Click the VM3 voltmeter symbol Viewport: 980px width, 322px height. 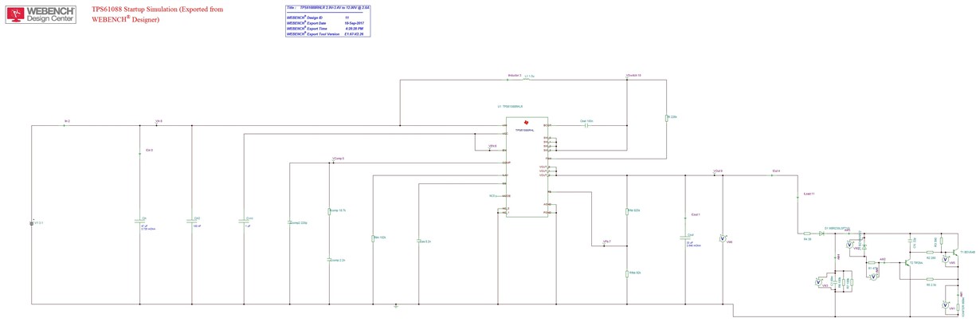[x=818, y=282]
